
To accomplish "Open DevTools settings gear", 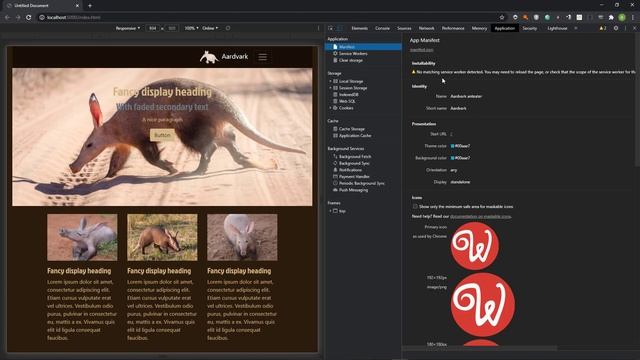I will click(616, 28).
